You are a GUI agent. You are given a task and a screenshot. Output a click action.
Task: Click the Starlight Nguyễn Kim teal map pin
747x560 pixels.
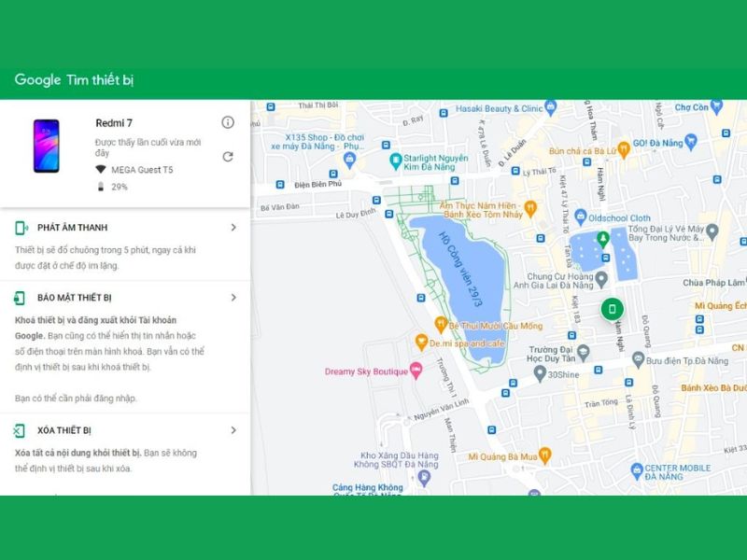click(396, 160)
